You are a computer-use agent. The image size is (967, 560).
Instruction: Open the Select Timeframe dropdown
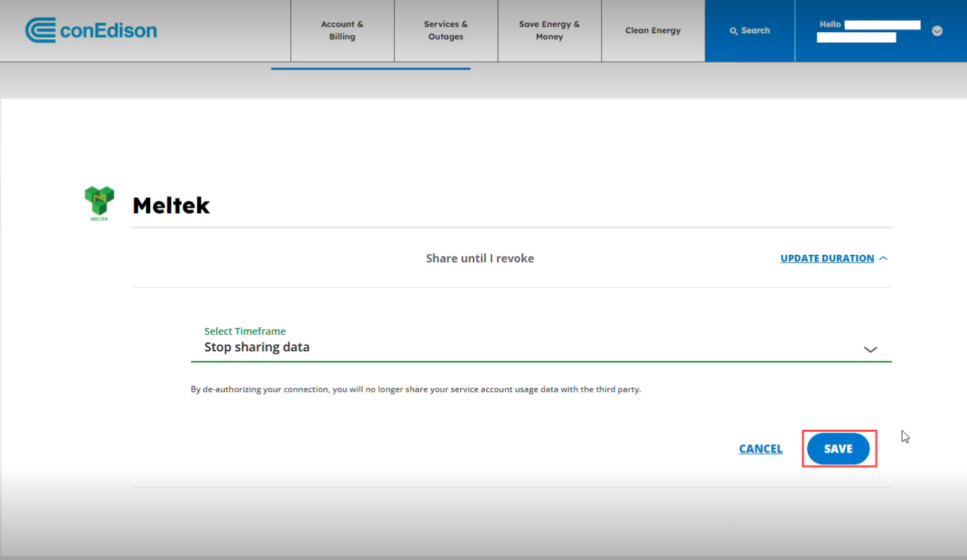coord(541,342)
